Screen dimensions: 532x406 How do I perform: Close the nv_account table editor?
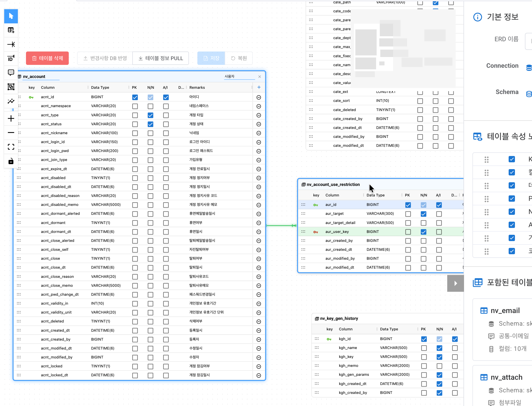click(x=260, y=76)
